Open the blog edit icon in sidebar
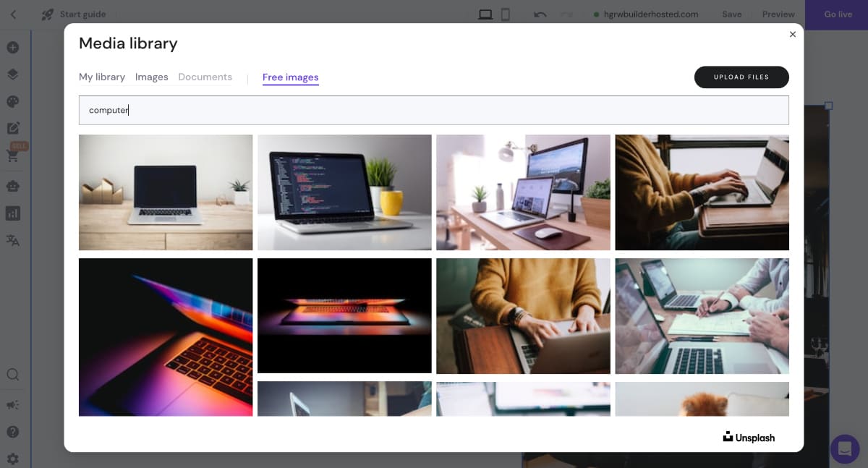This screenshot has height=468, width=868. coord(13,128)
